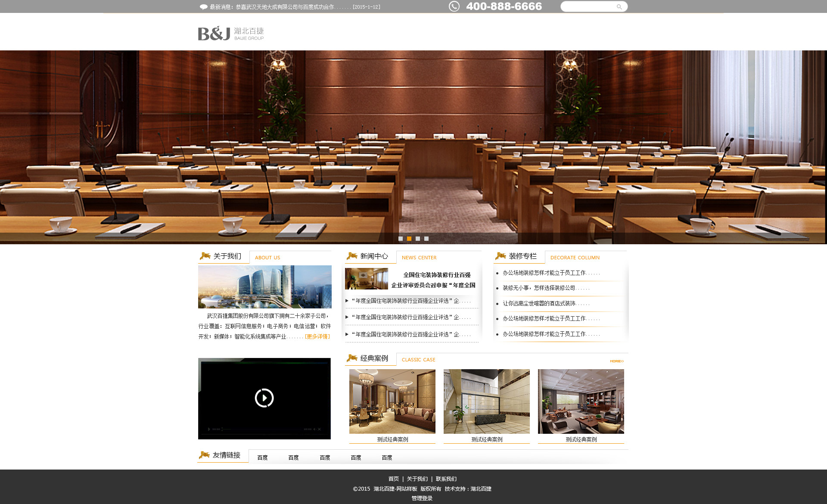The height and width of the screenshot is (504, 827).
Task: Click the video volume speaker icon
Action: coord(314,429)
